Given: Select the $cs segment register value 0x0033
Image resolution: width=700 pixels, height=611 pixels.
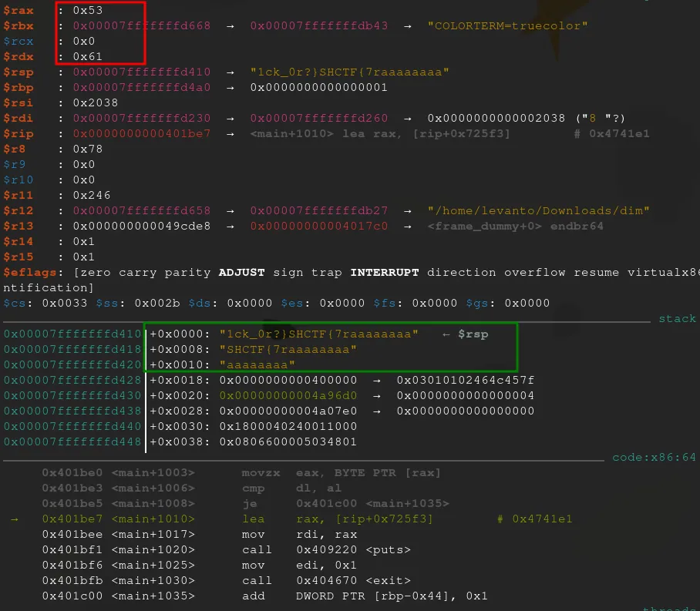Looking at the screenshot, I should 65,303.
